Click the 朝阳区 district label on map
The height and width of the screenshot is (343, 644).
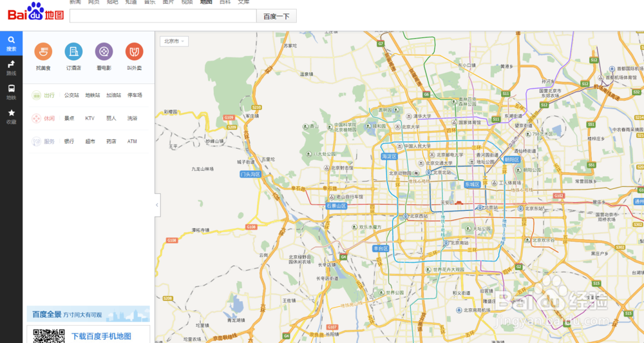(512, 160)
